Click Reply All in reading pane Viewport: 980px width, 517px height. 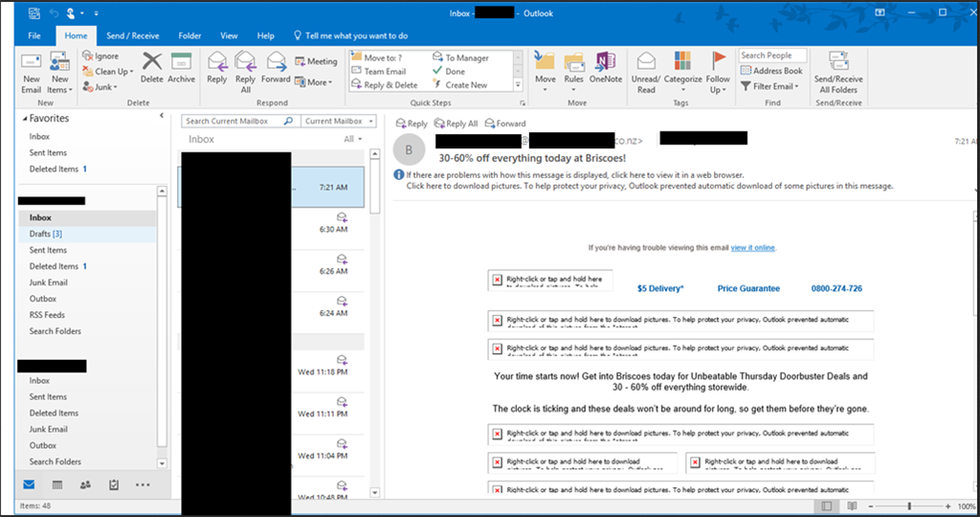[x=456, y=124]
